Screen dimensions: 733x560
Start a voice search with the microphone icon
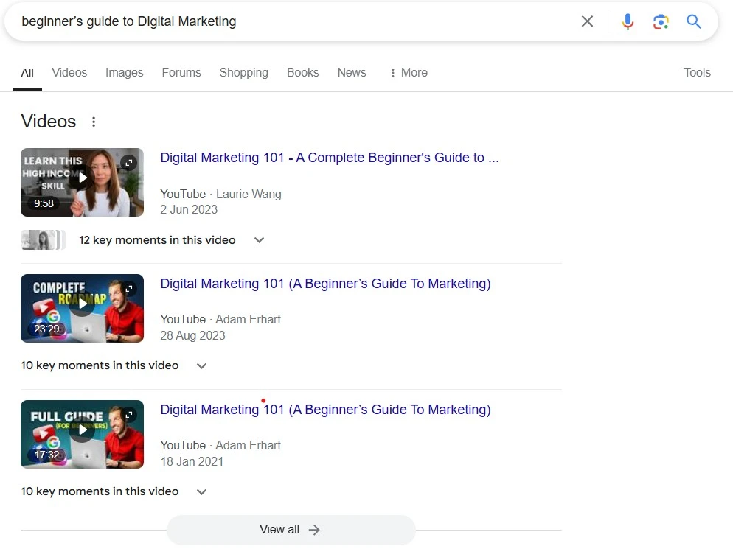[x=628, y=21]
